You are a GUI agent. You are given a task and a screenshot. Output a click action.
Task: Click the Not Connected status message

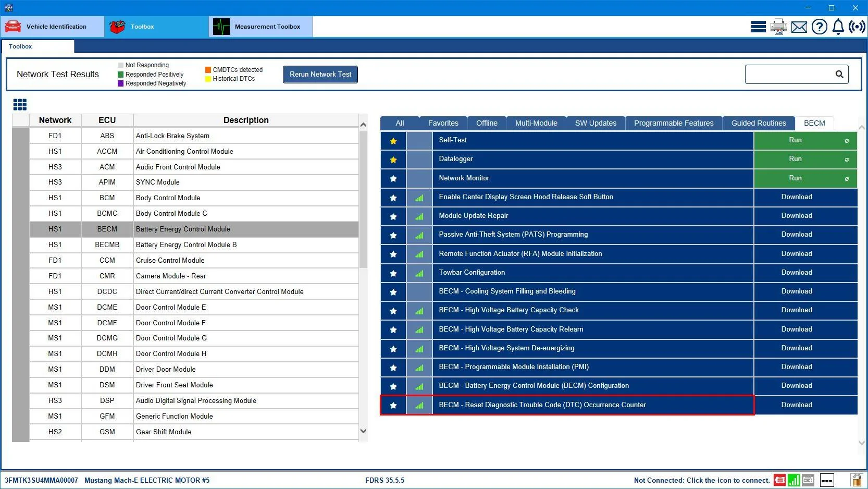tap(702, 481)
